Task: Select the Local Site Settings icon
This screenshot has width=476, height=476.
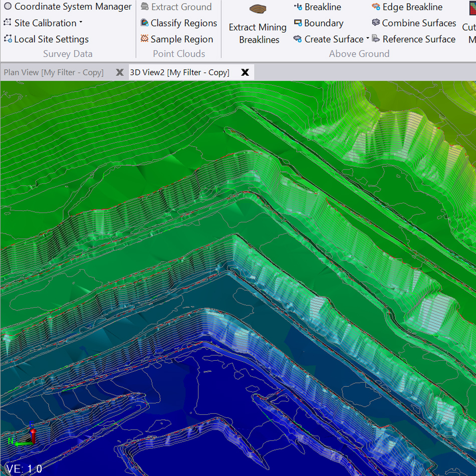Action: 7,39
